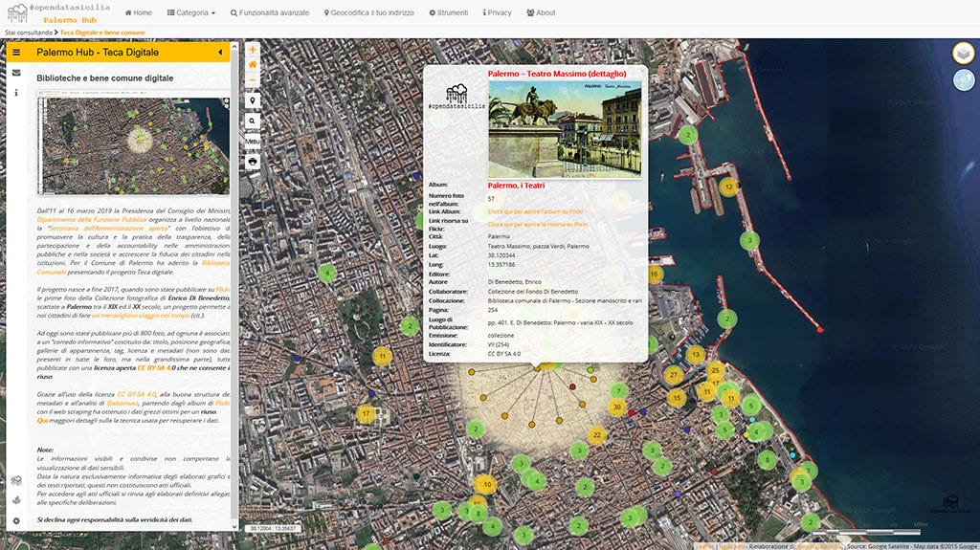This screenshot has height=550, width=980.
Task: Open the Strumenti menu
Action: (448, 12)
